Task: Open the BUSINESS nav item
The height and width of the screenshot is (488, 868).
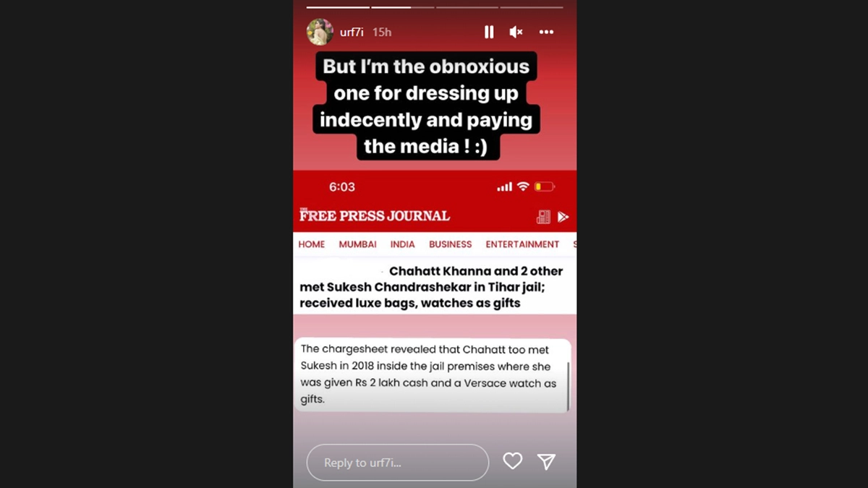Action: click(450, 244)
